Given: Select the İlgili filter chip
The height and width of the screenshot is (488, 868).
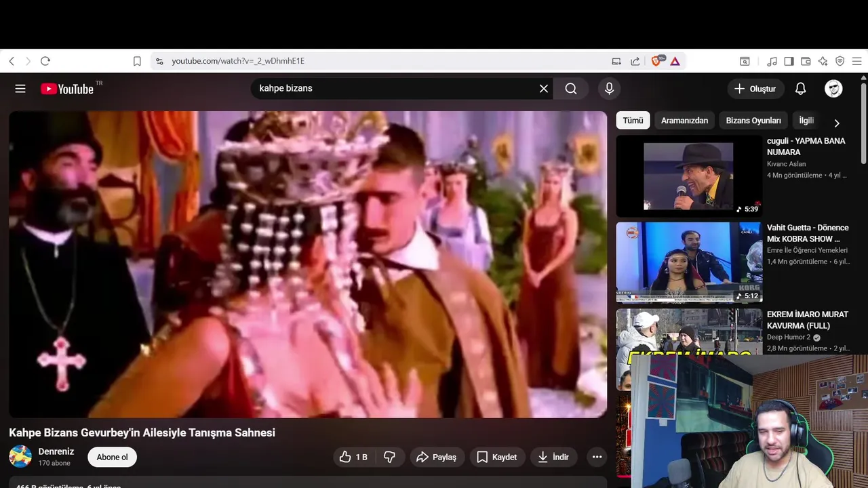Looking at the screenshot, I should 806,121.
